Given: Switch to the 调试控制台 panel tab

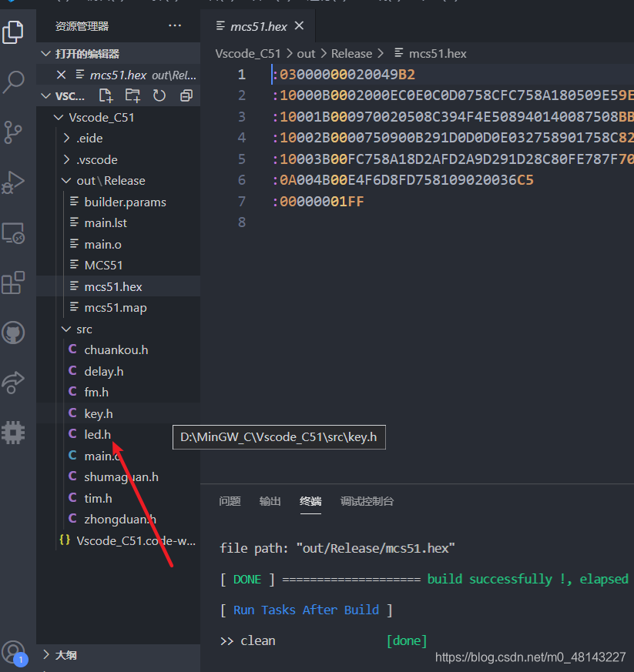Looking at the screenshot, I should click(x=367, y=501).
